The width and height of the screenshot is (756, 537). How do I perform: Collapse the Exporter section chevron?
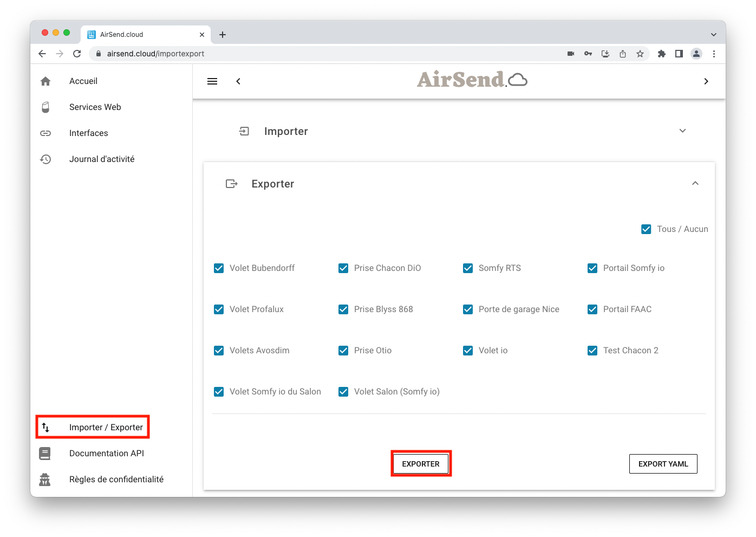pyautogui.click(x=695, y=184)
